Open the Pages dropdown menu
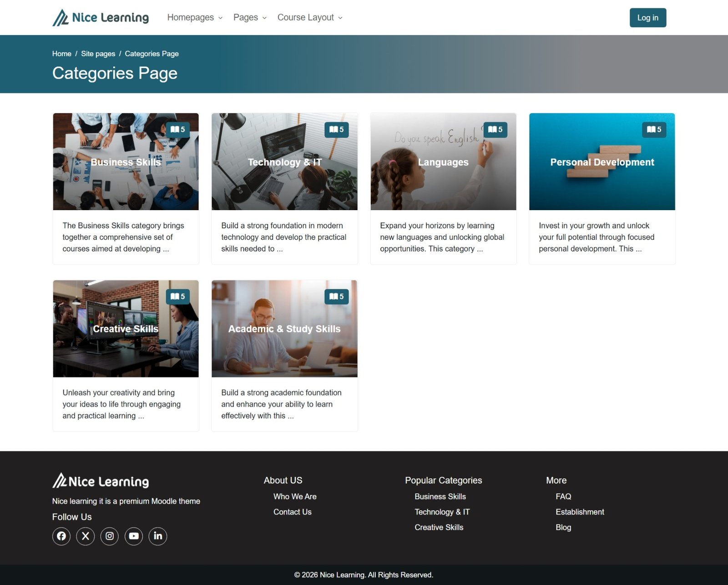The height and width of the screenshot is (585, 728). pyautogui.click(x=250, y=18)
